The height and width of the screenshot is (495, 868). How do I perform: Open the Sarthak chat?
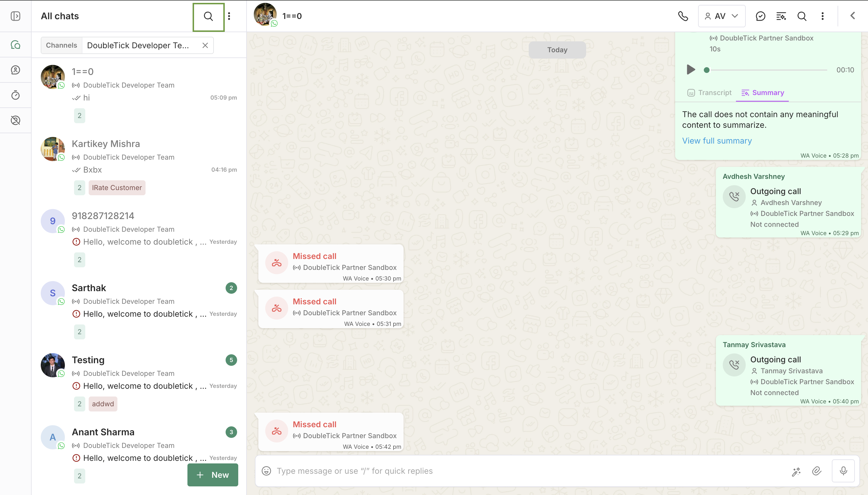click(139, 310)
